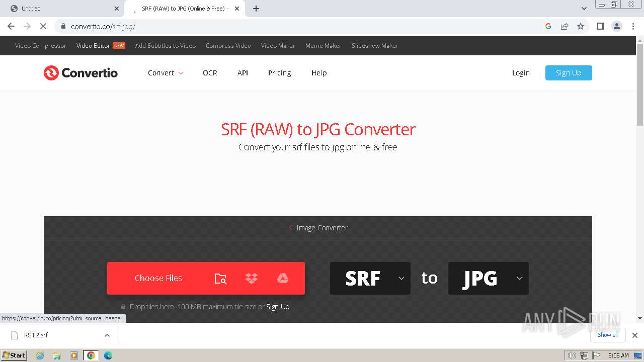
Task: Click the system clock showing 8:05 AM
Action: (x=618, y=355)
